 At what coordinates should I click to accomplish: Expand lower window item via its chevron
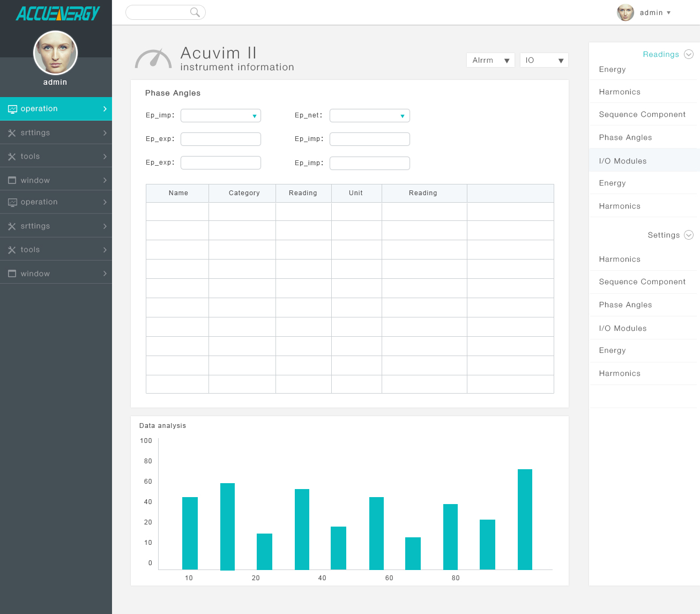click(105, 273)
